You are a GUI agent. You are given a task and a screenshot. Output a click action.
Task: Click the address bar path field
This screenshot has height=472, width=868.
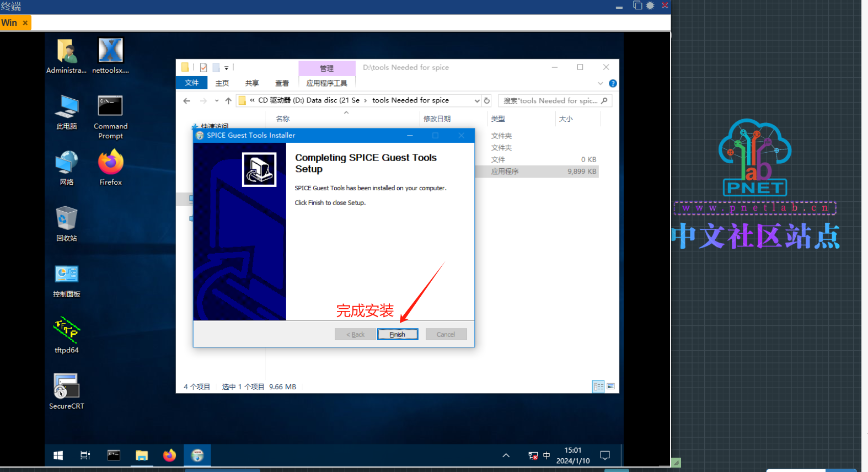[358, 100]
